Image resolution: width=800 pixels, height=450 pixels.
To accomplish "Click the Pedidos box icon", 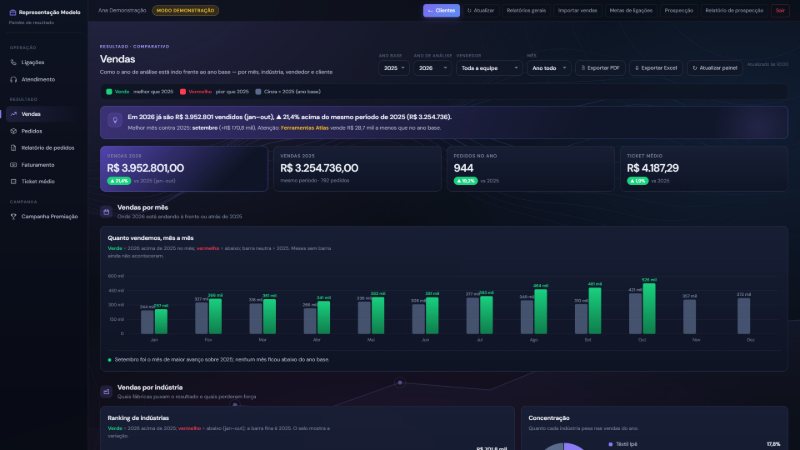I will pyautogui.click(x=13, y=131).
